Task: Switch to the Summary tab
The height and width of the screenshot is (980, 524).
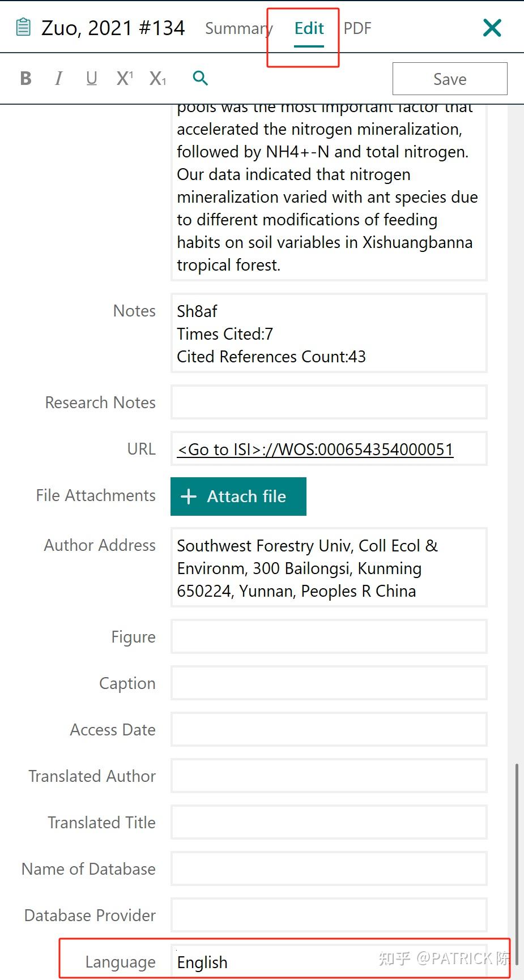Action: point(238,28)
